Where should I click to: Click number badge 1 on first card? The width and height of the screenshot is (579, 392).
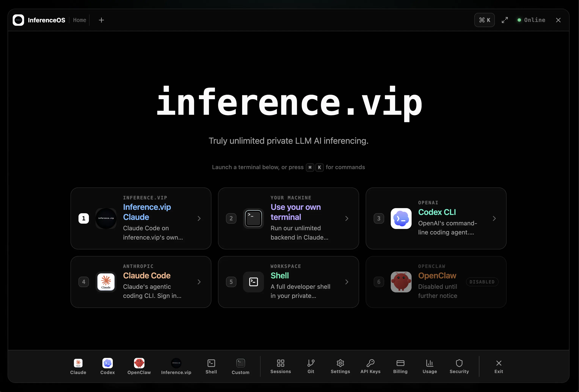(84, 218)
